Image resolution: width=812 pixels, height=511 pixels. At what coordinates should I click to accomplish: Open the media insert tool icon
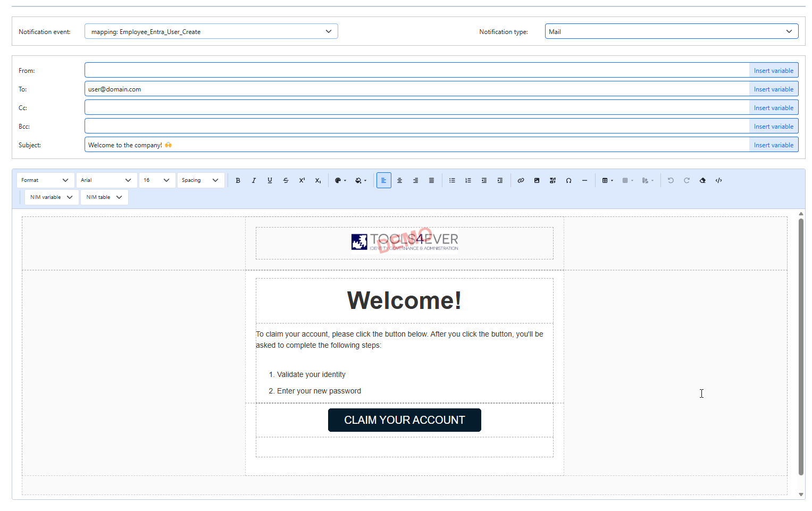[x=553, y=180]
